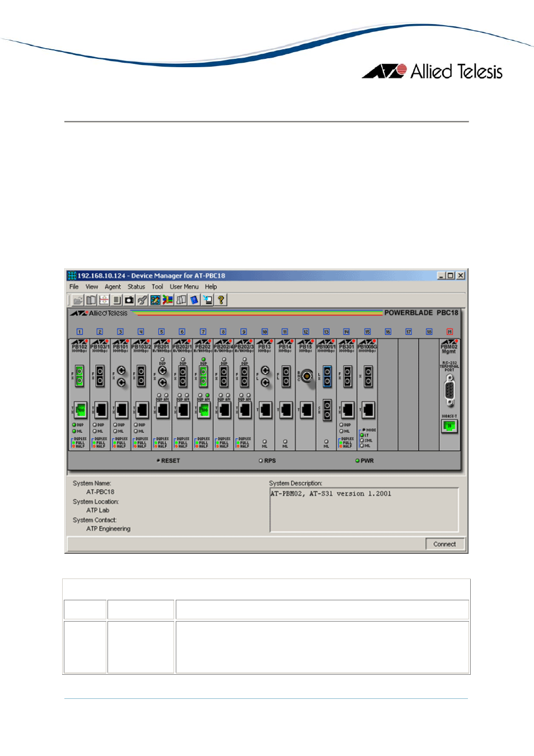The width and height of the screenshot is (534, 756).
Task: Click the gray folded pages toolbar icon
Action: 181,300
